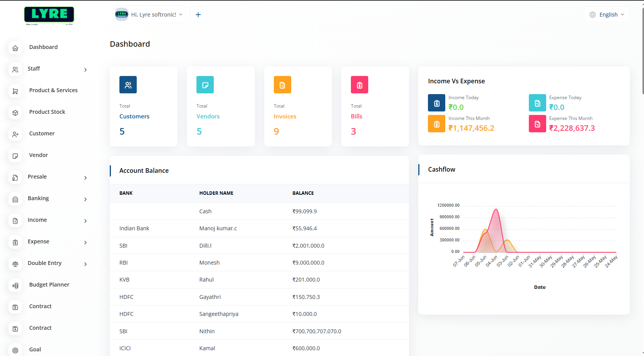644x356 pixels.
Task: Click the Total Customers card icon
Action: click(128, 85)
